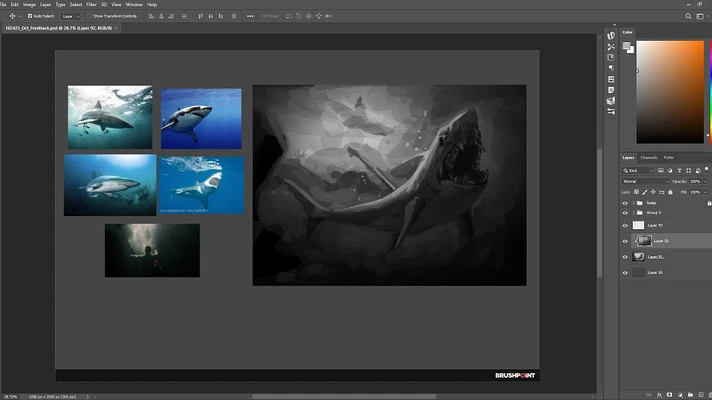
Task: Align bottom edges of layers
Action: pos(221,16)
